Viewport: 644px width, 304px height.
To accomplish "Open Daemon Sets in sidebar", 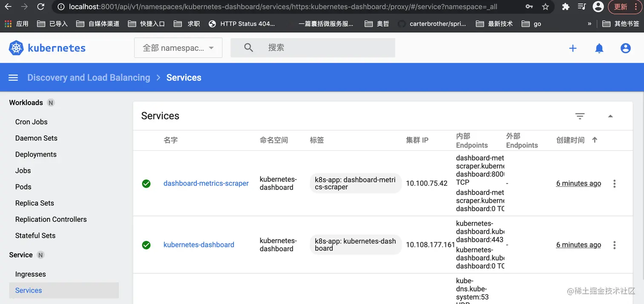I will (36, 138).
